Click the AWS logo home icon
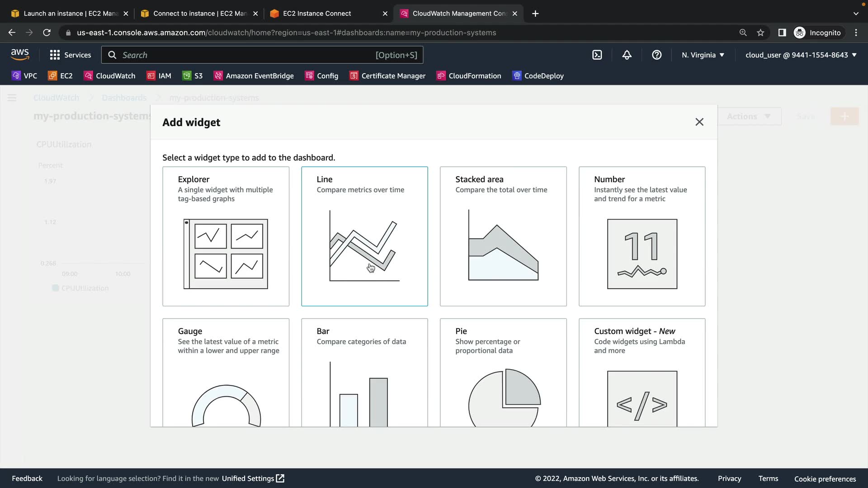868x488 pixels. tap(20, 55)
